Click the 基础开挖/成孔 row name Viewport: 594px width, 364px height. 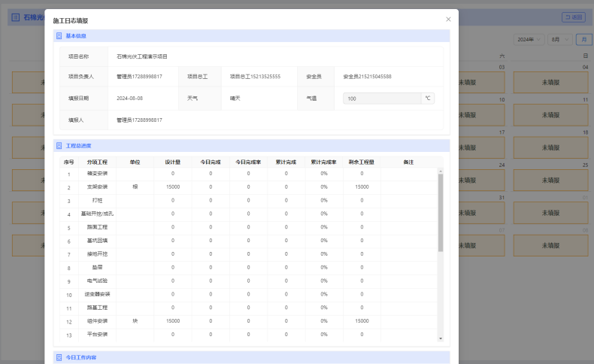point(97,214)
